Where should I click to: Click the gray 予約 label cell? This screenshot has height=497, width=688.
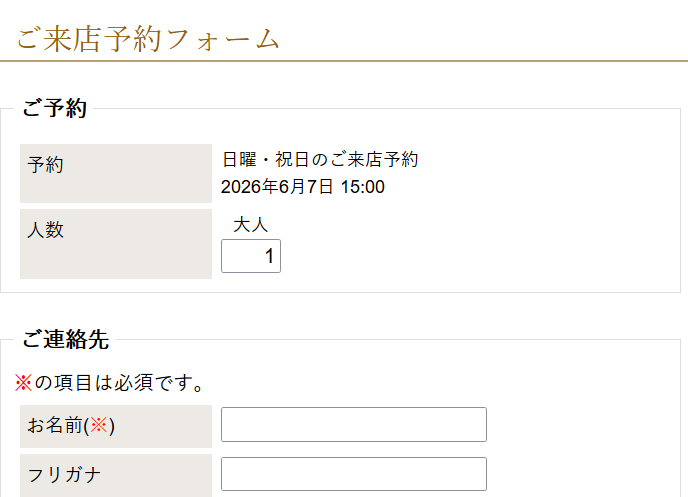coord(115,173)
